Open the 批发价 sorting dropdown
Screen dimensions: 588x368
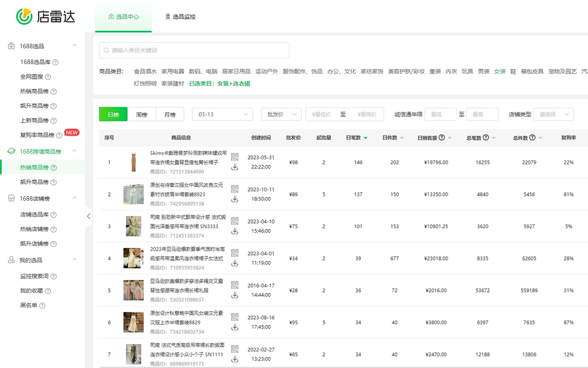click(x=281, y=114)
